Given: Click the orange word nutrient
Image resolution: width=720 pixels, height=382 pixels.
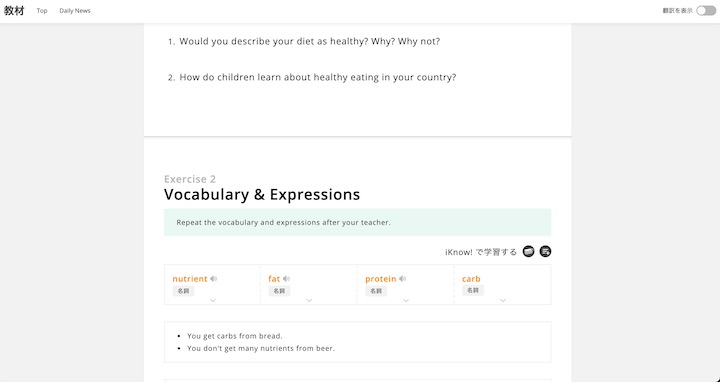Looking at the screenshot, I should pyautogui.click(x=190, y=279).
